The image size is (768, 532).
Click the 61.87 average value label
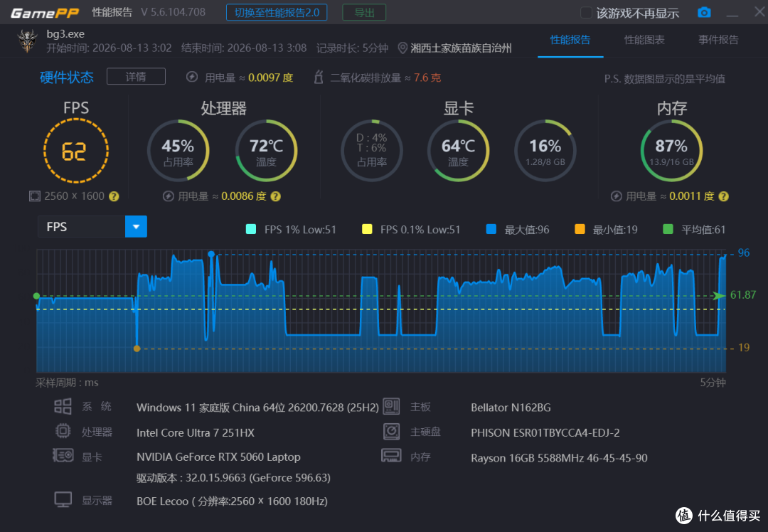click(x=743, y=295)
